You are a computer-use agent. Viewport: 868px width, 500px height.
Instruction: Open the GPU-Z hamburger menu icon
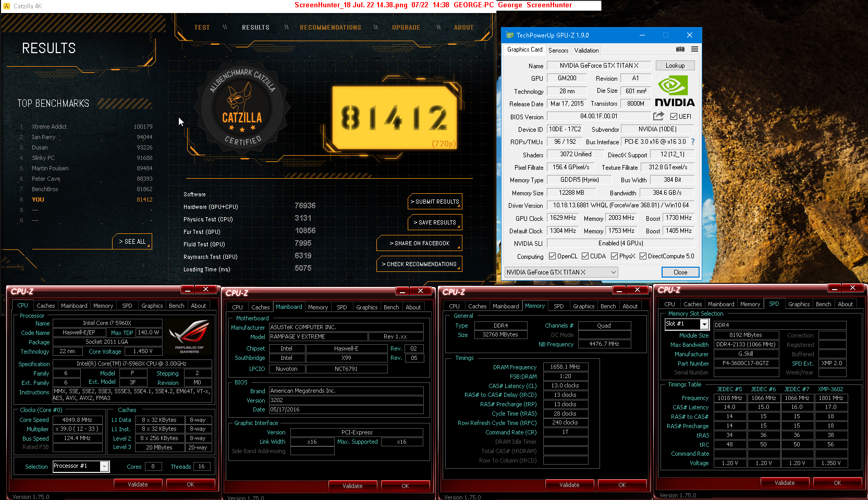[694, 49]
